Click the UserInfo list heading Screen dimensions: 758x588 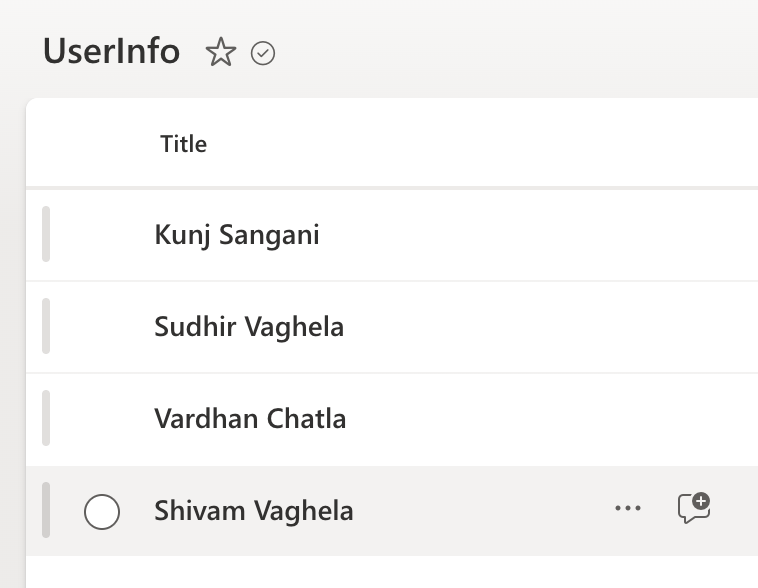[111, 51]
